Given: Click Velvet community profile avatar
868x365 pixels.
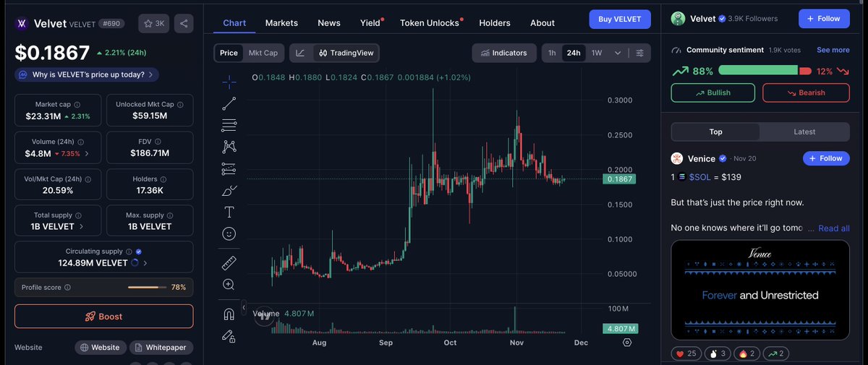Looking at the screenshot, I should click(x=678, y=18).
